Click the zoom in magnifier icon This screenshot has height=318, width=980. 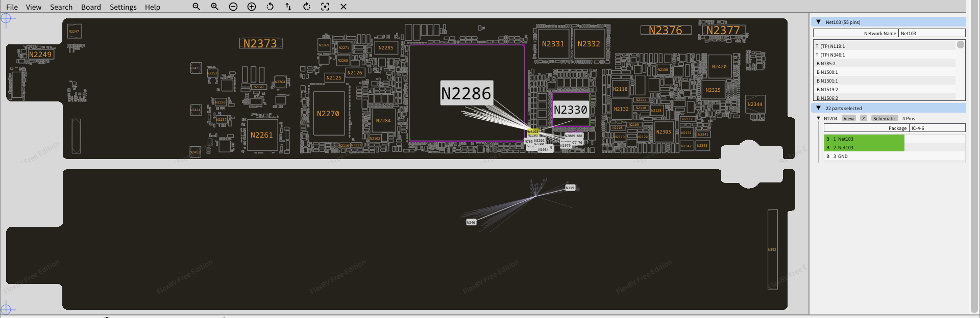(214, 7)
